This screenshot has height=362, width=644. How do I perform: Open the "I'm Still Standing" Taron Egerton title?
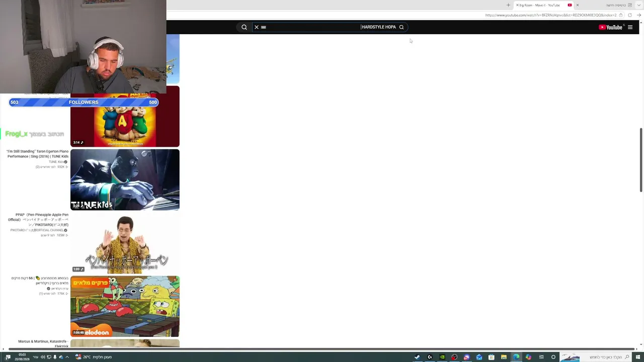[x=38, y=154]
